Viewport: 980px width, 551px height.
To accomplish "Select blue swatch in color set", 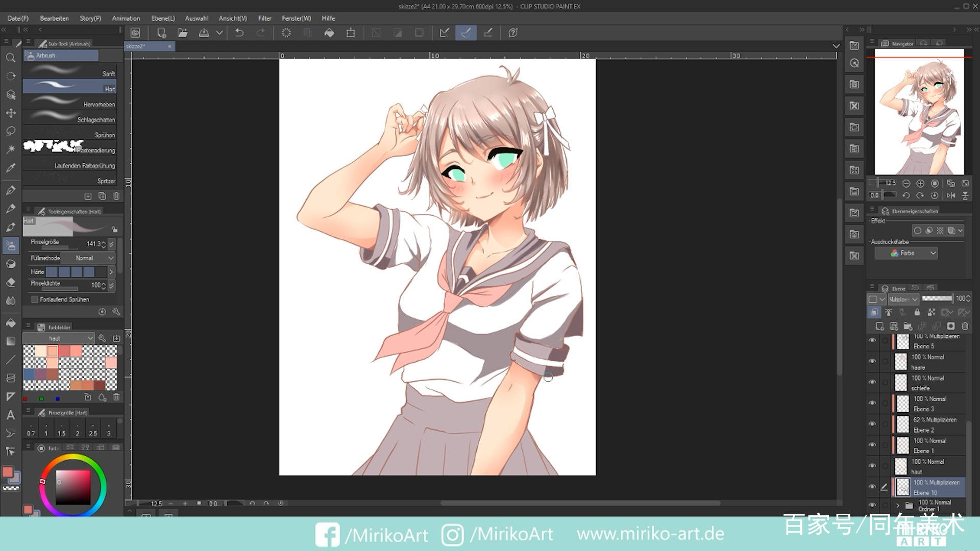I will [x=29, y=374].
